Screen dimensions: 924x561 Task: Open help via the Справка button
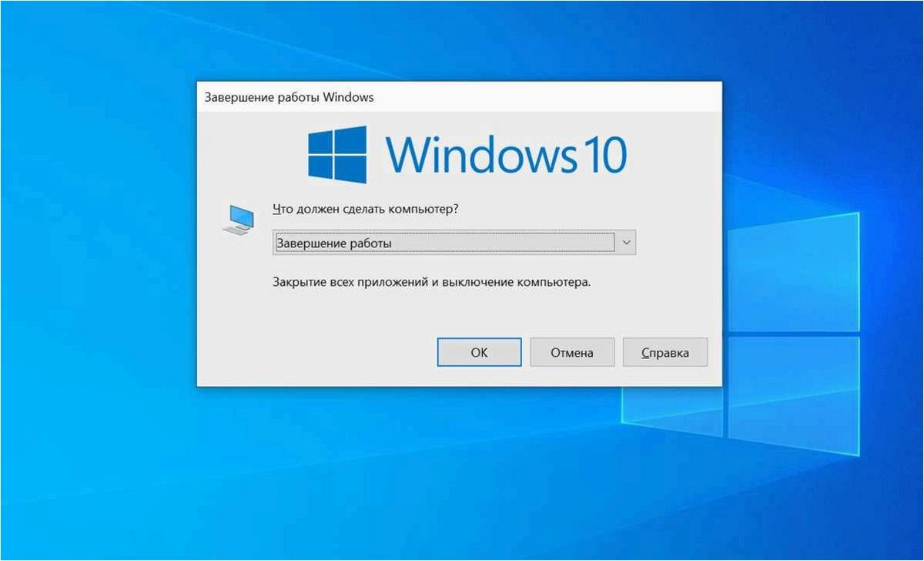(665, 352)
